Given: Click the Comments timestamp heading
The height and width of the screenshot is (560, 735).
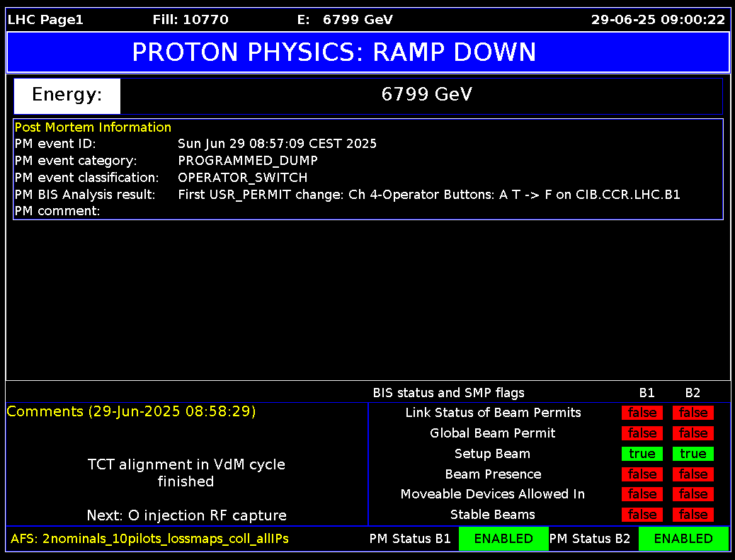Looking at the screenshot, I should [x=132, y=411].
